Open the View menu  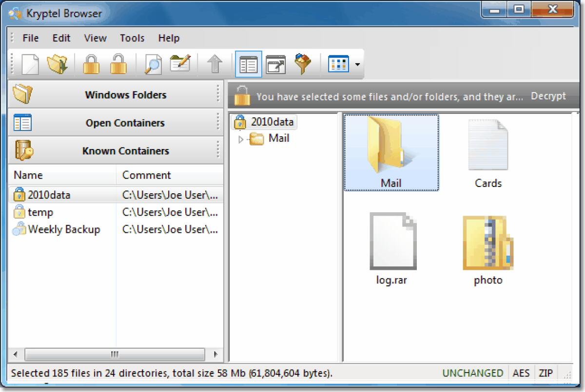click(x=95, y=38)
